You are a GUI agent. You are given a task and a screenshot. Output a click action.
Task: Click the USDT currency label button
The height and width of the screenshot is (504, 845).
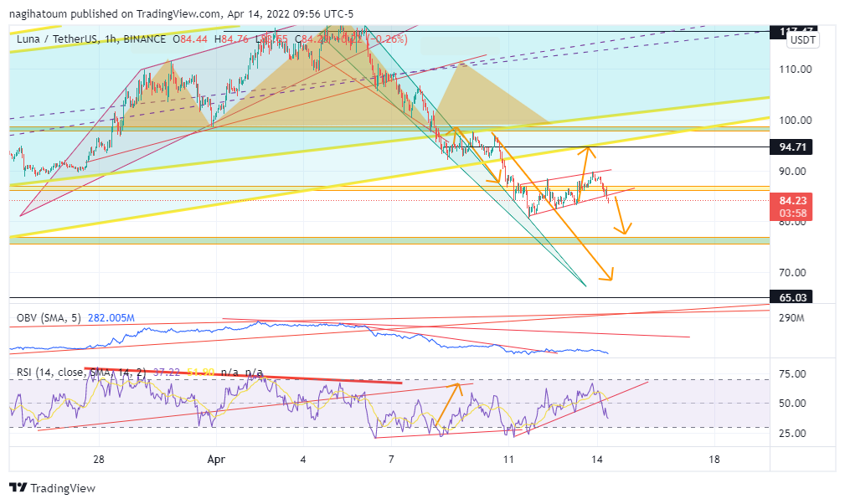click(802, 40)
